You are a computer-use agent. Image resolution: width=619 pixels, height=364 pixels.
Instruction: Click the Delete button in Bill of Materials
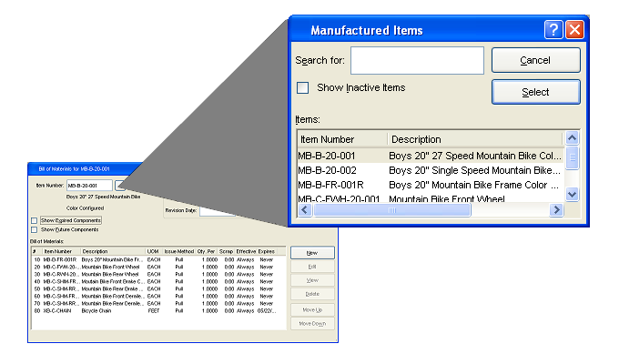312,294
